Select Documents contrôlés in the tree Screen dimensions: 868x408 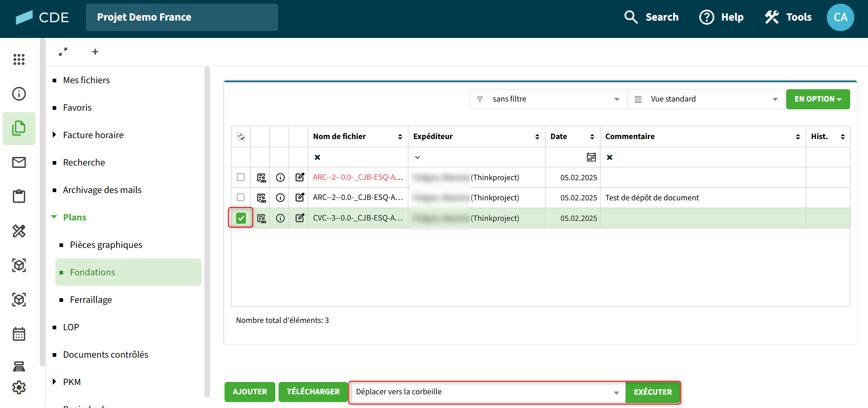[x=106, y=354]
